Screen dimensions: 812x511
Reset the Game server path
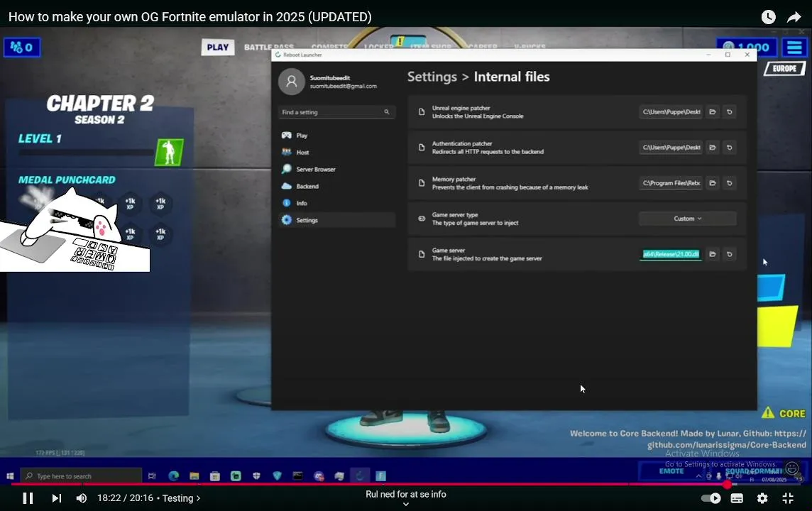point(729,254)
